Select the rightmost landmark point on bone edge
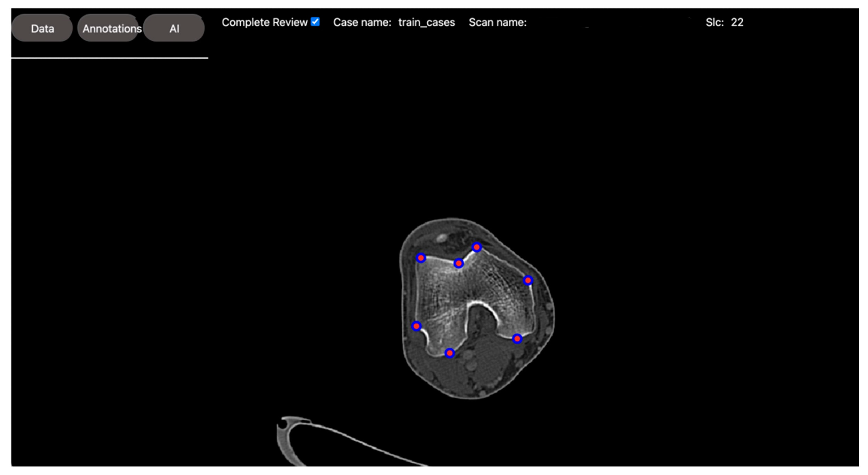This screenshot has width=868, height=475. point(528,280)
